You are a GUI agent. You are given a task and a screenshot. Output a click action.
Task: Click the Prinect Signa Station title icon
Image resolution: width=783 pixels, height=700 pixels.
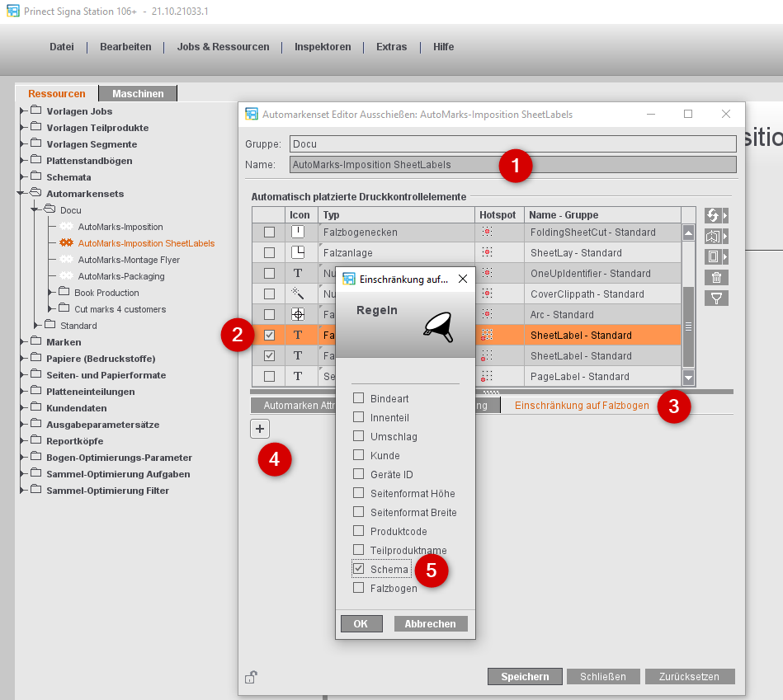tap(13, 11)
